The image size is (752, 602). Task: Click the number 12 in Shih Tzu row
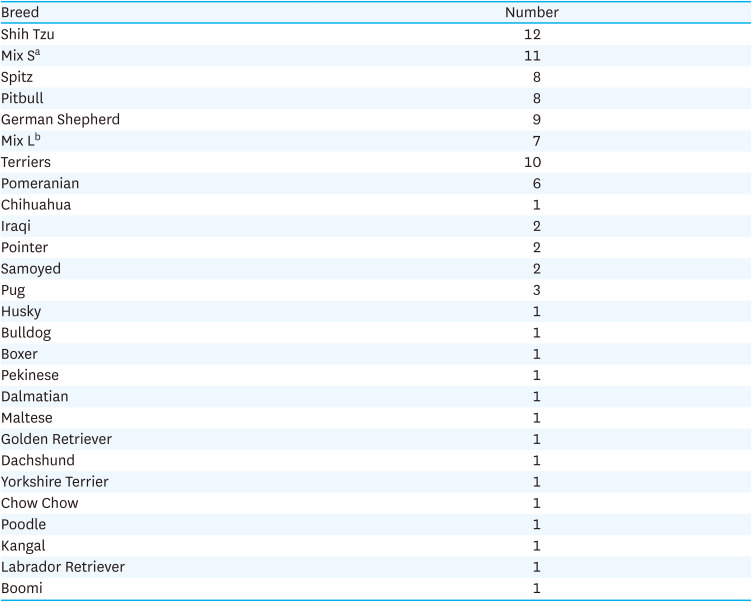point(532,34)
